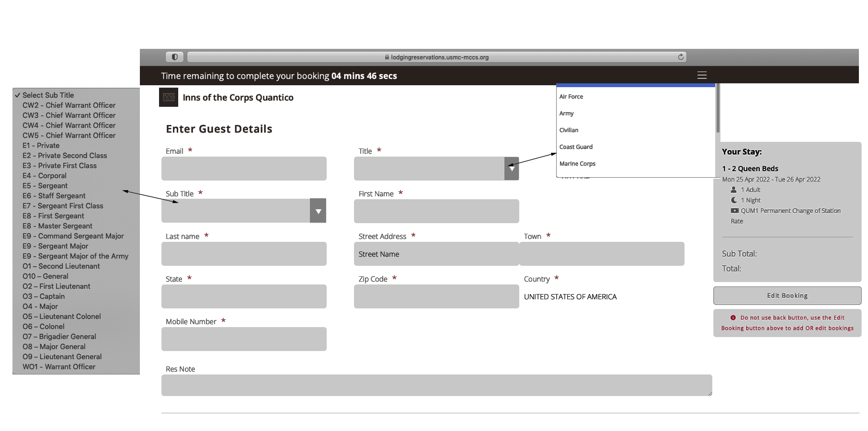Click into the Zip Code field
Screen dimensions: 868x431
tap(436, 296)
